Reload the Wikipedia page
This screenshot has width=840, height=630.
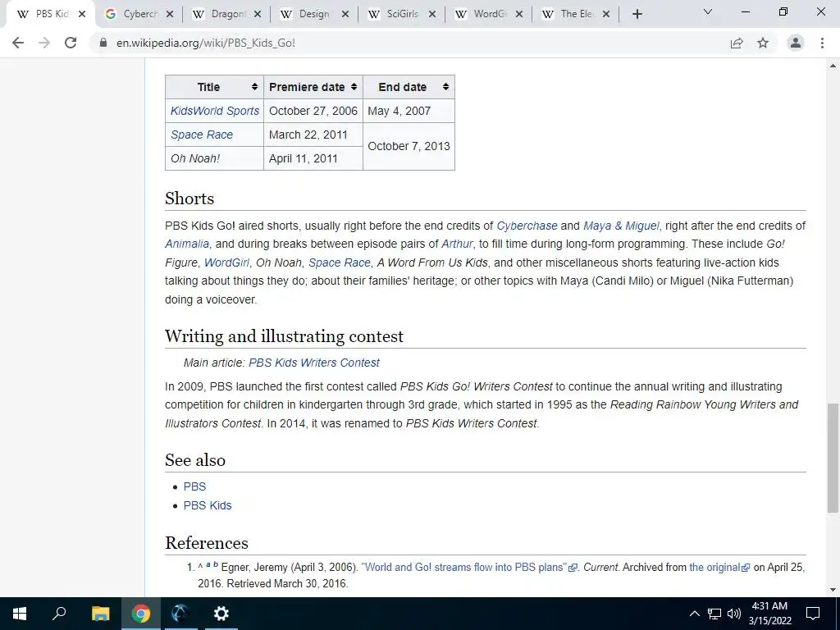[x=71, y=43]
